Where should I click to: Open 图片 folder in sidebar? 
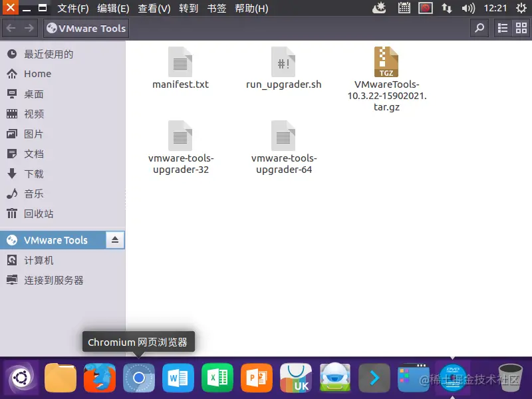[x=63, y=134]
